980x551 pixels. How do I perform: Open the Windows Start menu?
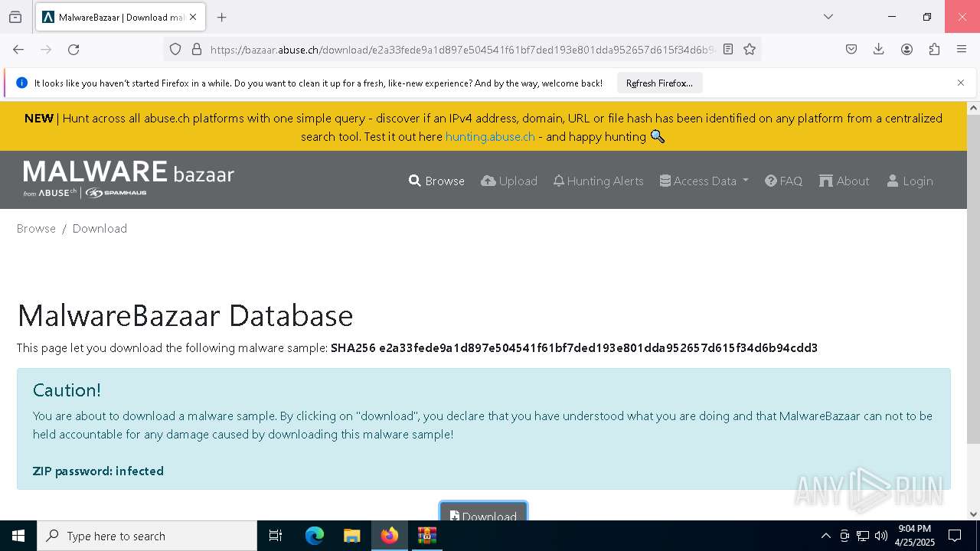18,536
